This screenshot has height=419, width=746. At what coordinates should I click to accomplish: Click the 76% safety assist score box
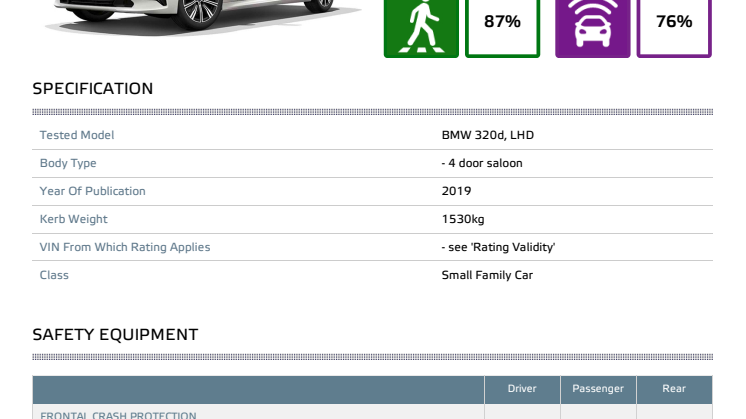[x=674, y=28]
